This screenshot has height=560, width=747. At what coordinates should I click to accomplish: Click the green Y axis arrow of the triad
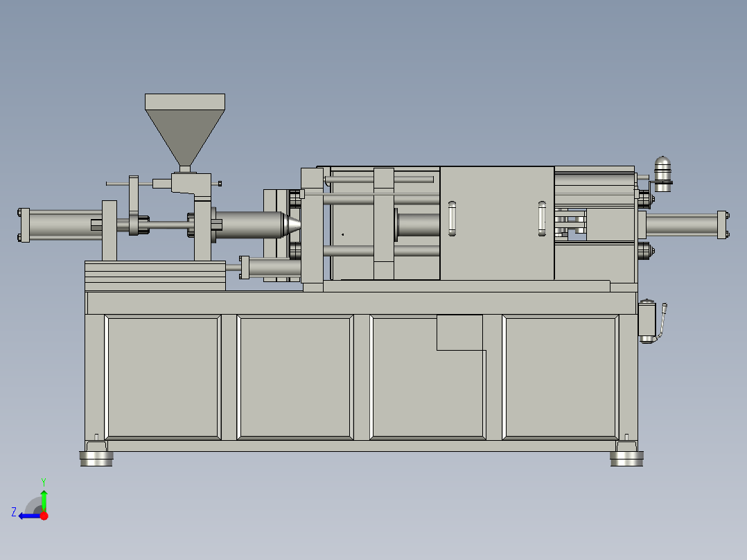coord(44,500)
